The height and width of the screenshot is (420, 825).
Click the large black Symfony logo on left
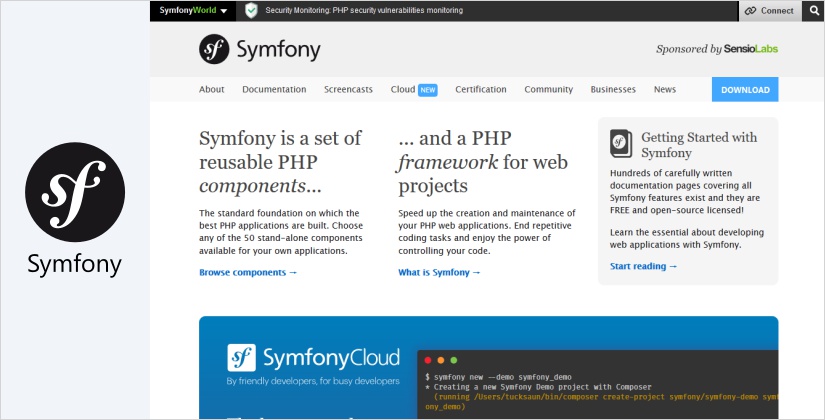tap(75, 192)
